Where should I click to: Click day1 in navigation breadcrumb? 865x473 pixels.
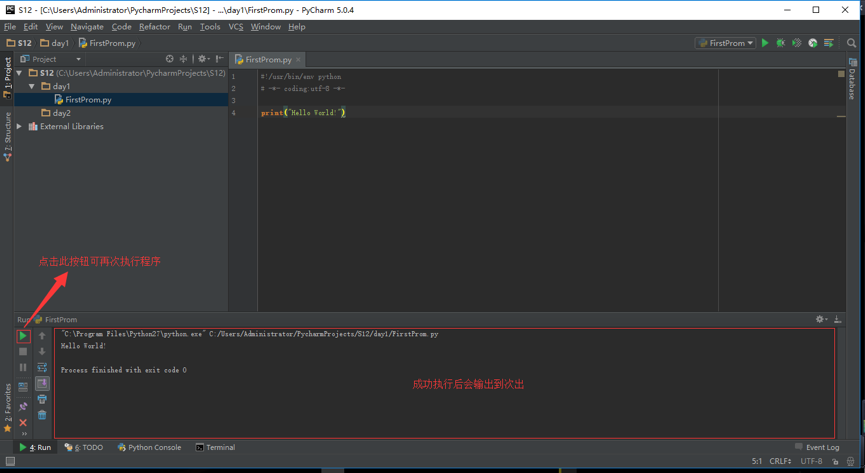pyautogui.click(x=55, y=43)
